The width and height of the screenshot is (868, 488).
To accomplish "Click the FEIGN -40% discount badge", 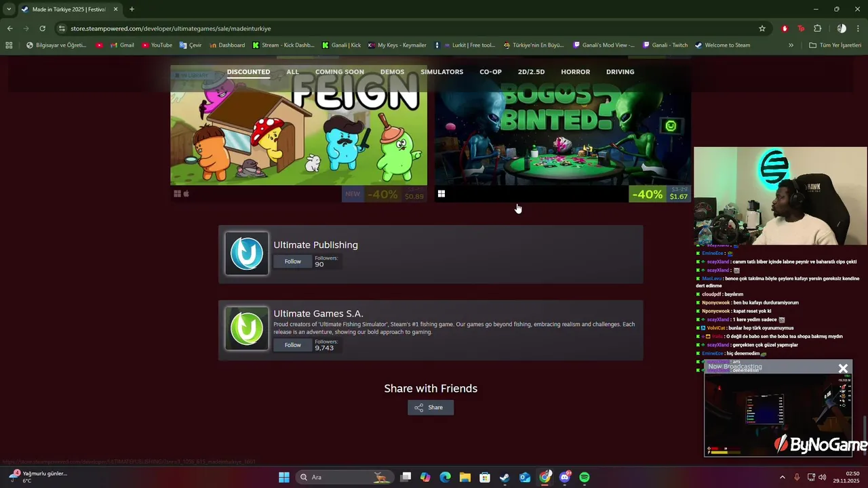I will 382,195.
